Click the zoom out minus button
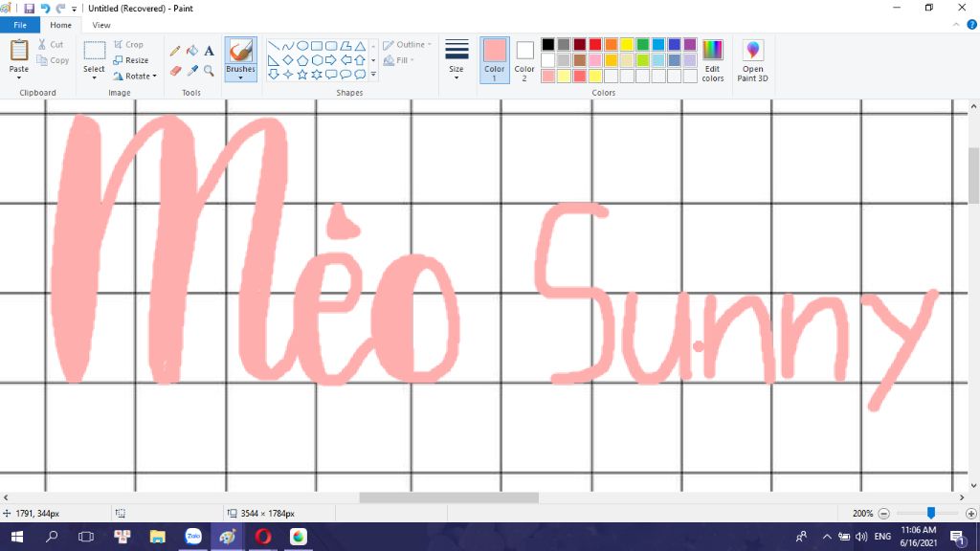The height and width of the screenshot is (551, 980). pyautogui.click(x=883, y=514)
